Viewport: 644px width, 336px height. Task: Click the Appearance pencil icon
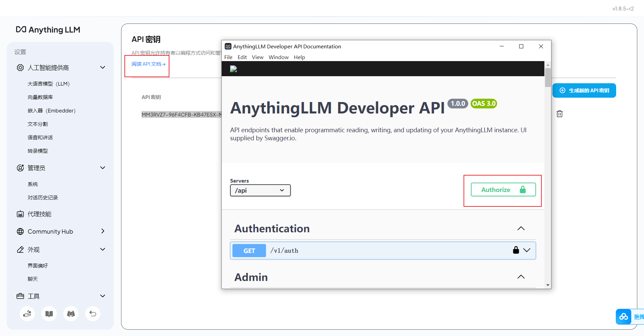(x=20, y=250)
